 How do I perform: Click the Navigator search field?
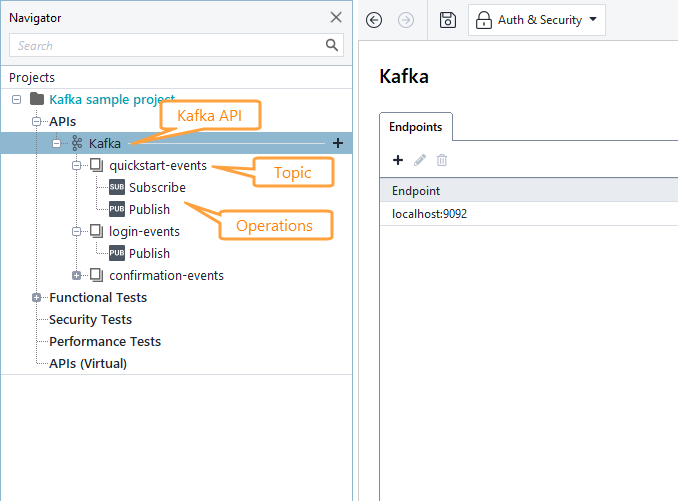pos(169,45)
